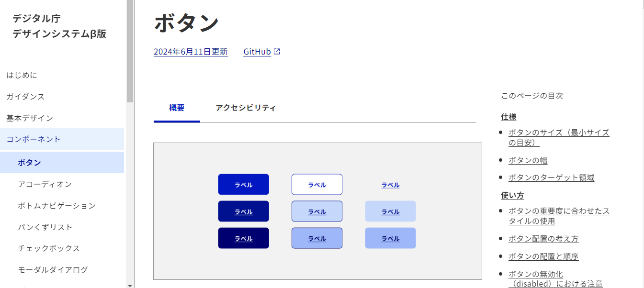
Task: Open the アクセシビリティ tab
Action: 246,108
